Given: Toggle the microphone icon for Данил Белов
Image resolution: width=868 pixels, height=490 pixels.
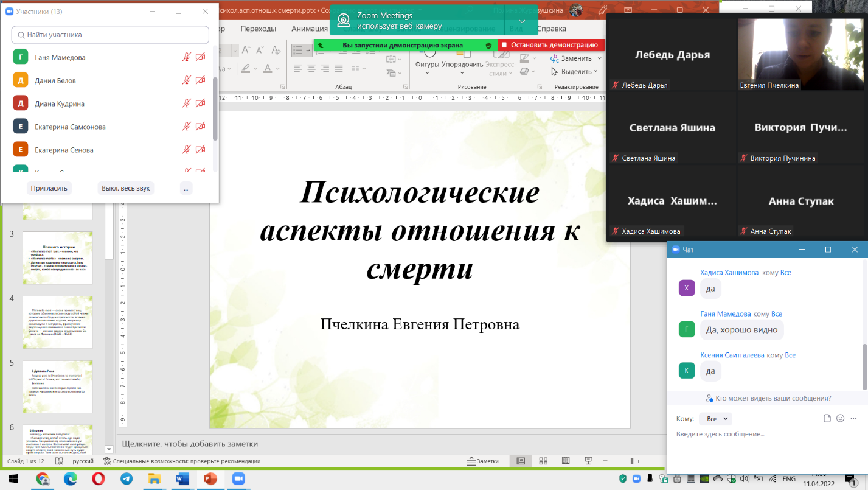Looking at the screenshot, I should click(x=187, y=80).
